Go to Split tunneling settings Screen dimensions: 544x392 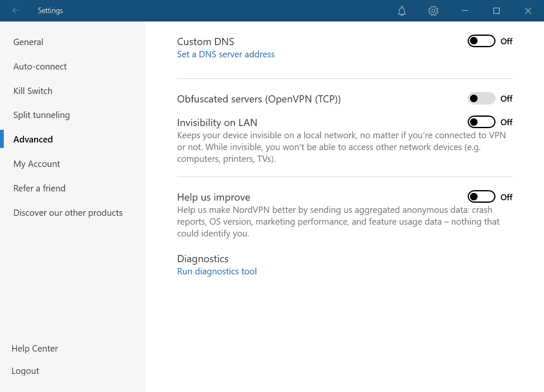[x=41, y=115]
